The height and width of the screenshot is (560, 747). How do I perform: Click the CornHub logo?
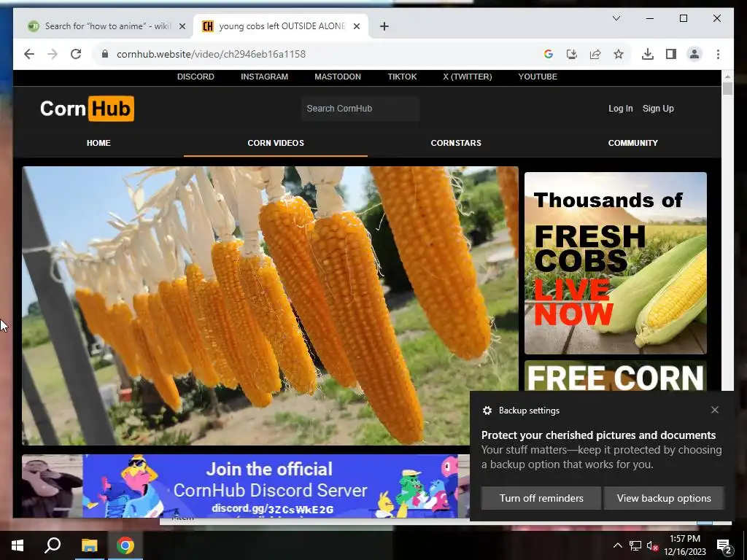(88, 109)
